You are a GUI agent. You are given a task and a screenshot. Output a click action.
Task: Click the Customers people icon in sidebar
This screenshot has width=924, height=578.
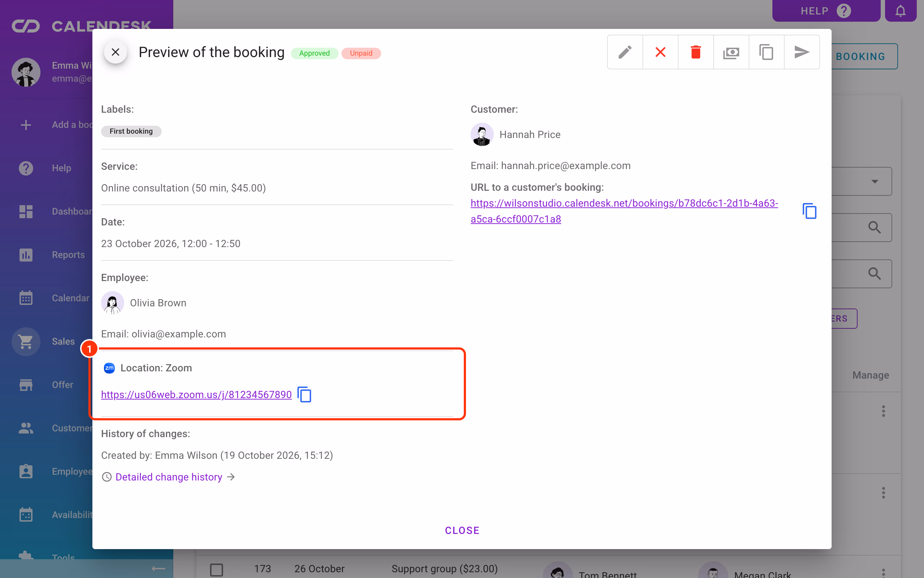[26, 428]
